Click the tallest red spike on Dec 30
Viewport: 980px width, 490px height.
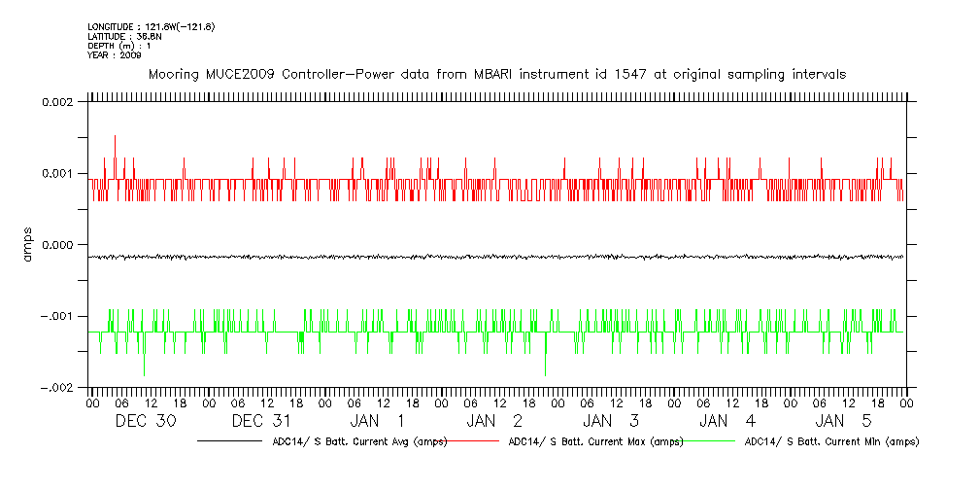pos(115,138)
